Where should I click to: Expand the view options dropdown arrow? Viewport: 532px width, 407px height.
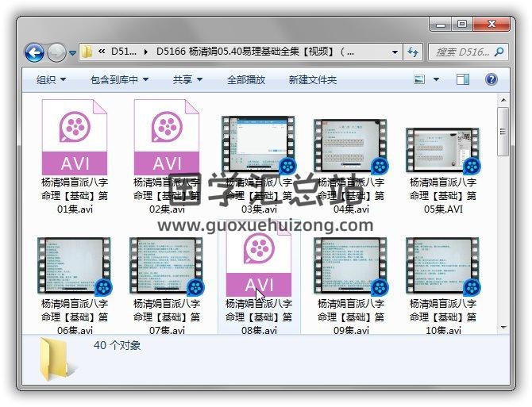coord(437,80)
